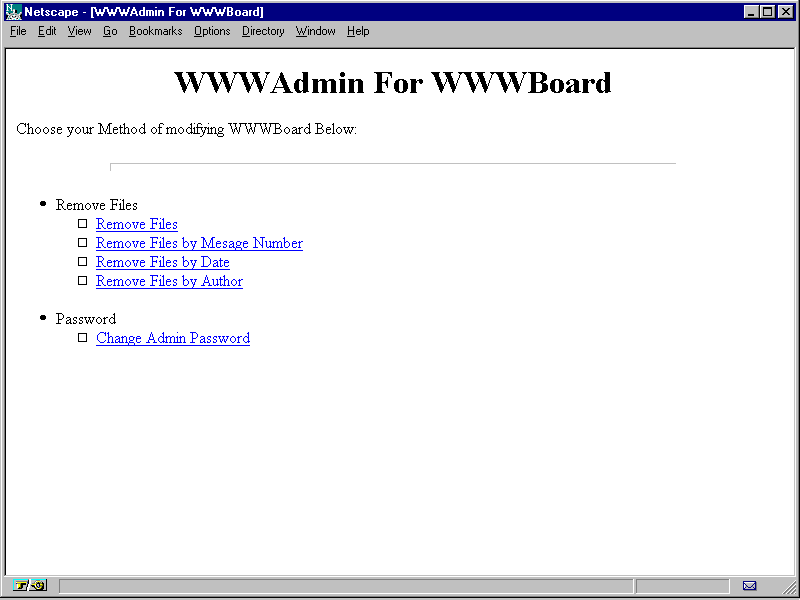Open the Edit menu
Screen dimensions: 800x600
[x=47, y=31]
